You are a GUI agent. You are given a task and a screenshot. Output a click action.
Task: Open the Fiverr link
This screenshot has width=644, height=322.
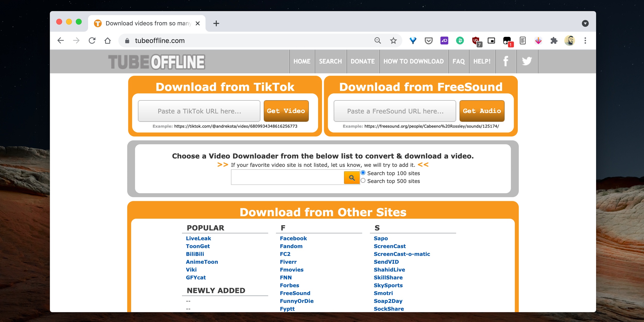pyautogui.click(x=288, y=262)
